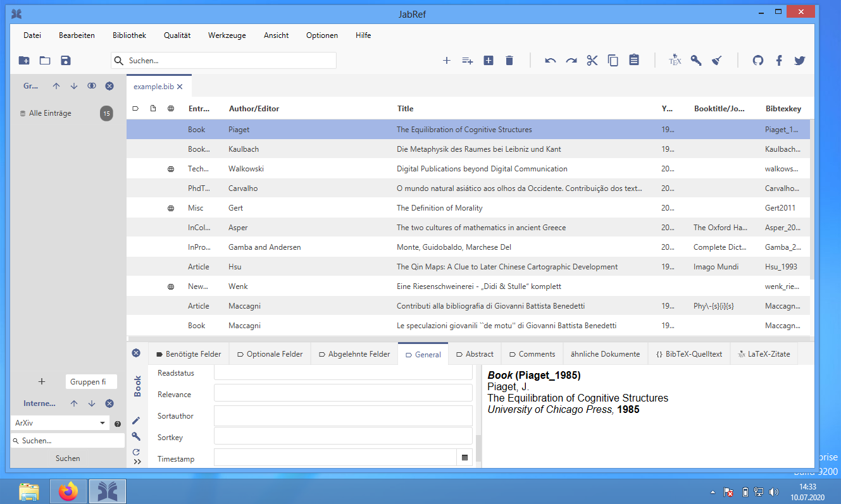Select the Hsu article row
The width and height of the screenshot is (841, 504).
click(x=468, y=267)
